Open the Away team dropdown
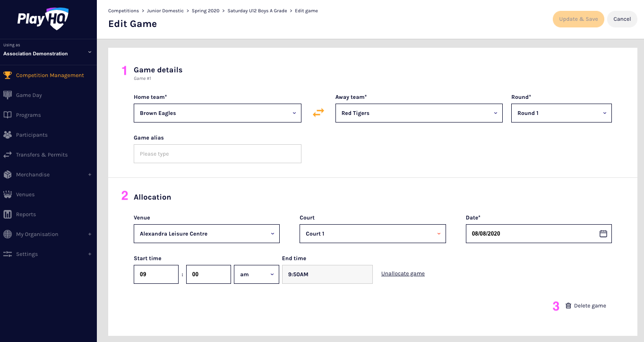This screenshot has height=342, width=644. (x=419, y=113)
